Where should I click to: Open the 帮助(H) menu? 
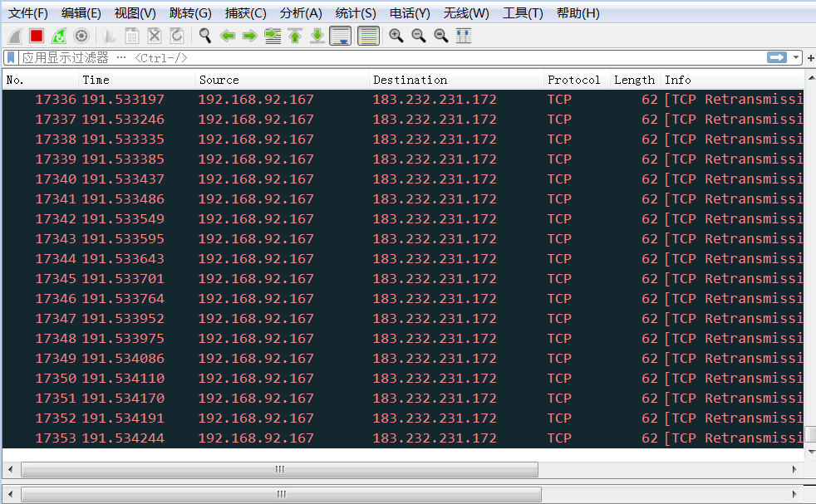point(578,13)
